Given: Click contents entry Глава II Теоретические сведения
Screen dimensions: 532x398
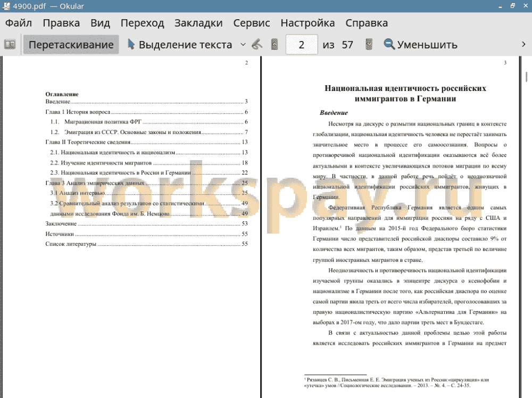Looking at the screenshot, I should (x=147, y=142).
